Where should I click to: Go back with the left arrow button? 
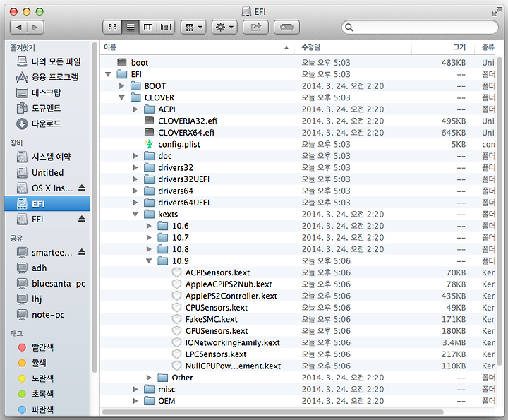tap(19, 28)
